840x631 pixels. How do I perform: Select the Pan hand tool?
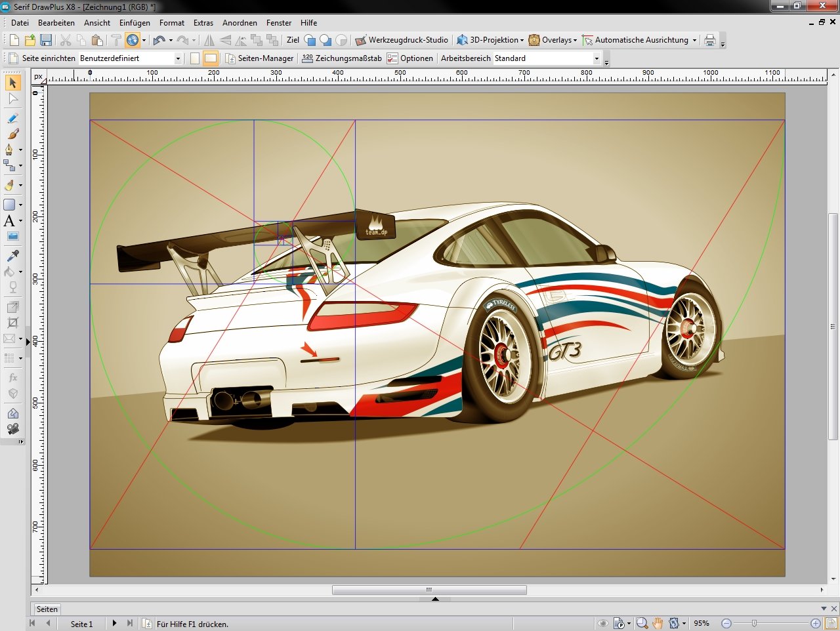pyautogui.click(x=658, y=623)
